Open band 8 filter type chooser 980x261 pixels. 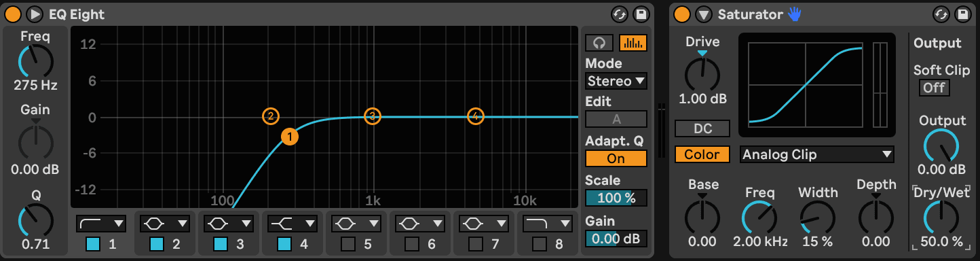click(548, 223)
